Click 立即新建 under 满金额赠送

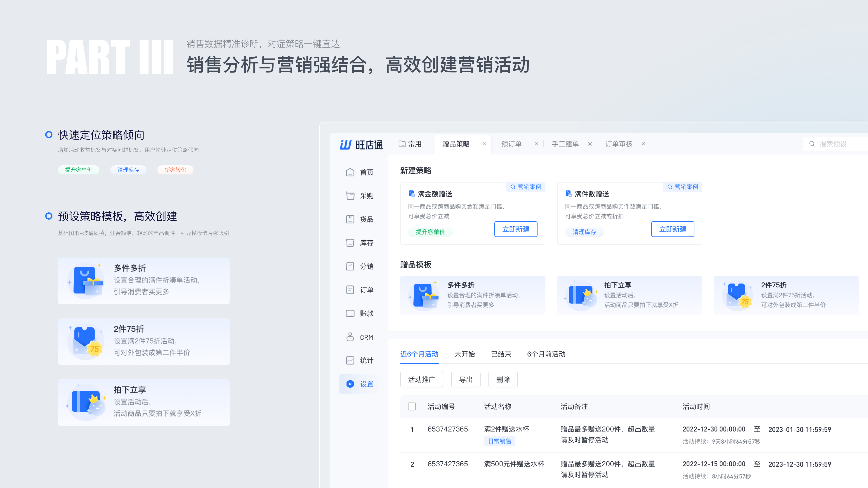(516, 229)
